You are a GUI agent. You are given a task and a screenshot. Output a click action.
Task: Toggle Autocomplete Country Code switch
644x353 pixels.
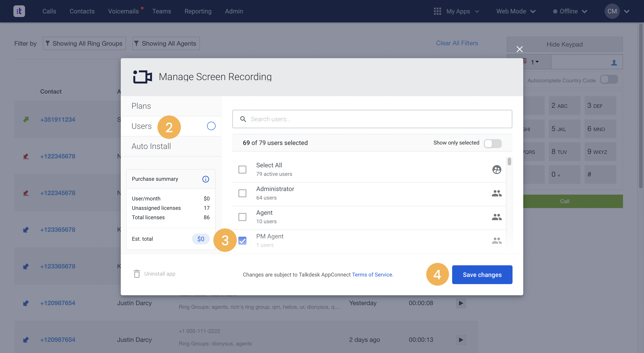[x=609, y=80]
